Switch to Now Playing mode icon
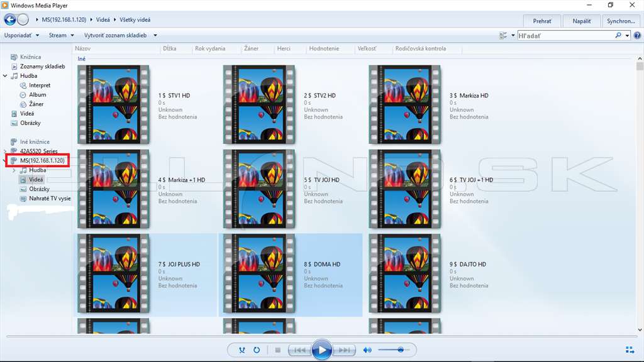 tap(630, 349)
